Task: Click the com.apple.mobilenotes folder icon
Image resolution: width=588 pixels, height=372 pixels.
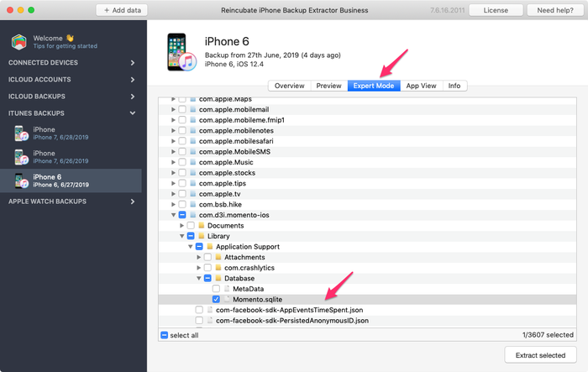Action: pos(192,130)
